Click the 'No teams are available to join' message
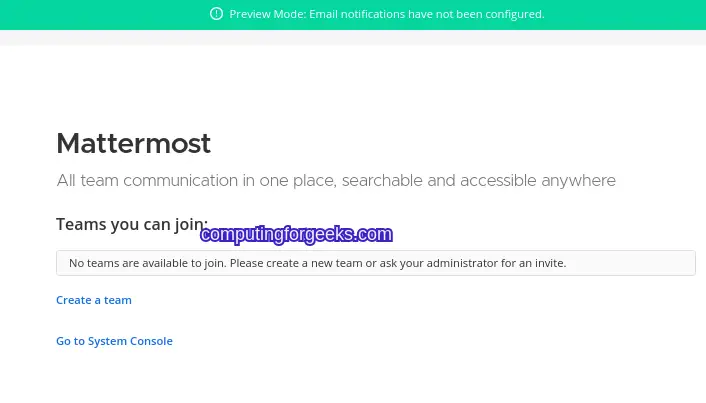 (376, 263)
